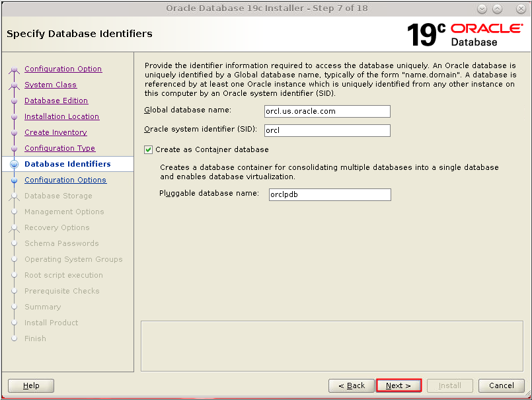Click the Help button

pyautogui.click(x=30, y=385)
